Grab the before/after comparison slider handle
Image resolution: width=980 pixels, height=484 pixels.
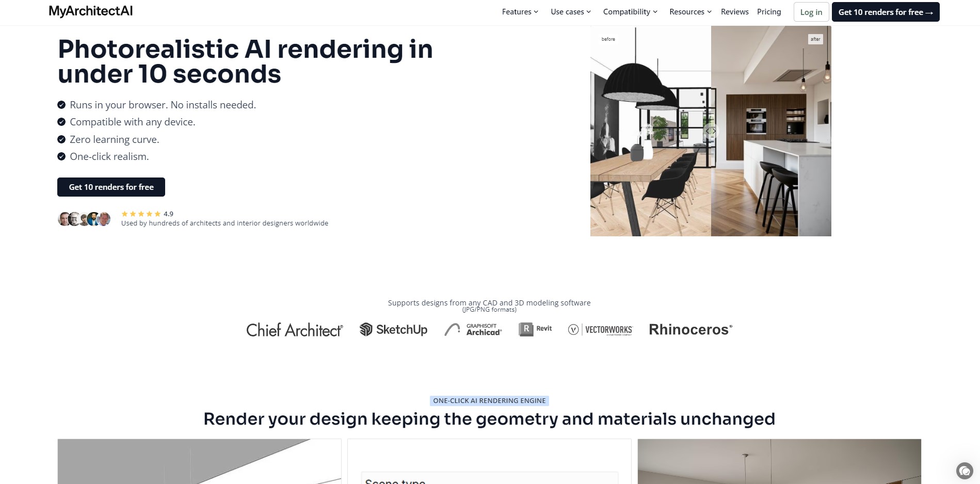click(x=711, y=131)
